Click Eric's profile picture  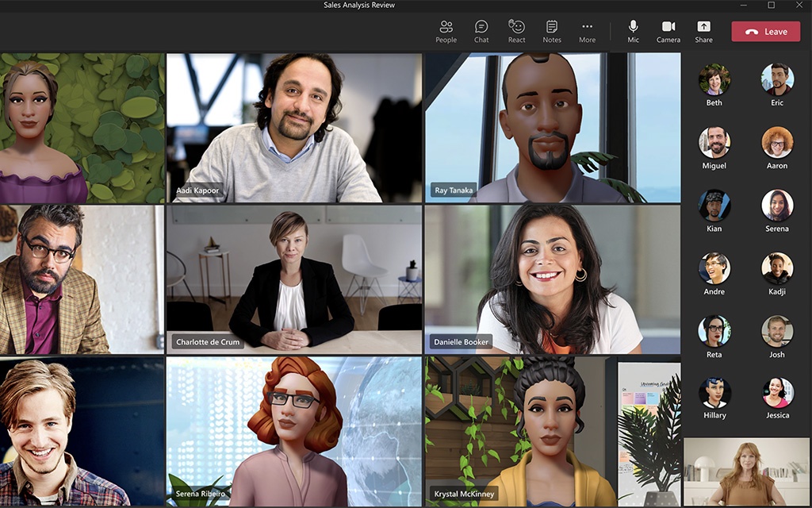(777, 79)
